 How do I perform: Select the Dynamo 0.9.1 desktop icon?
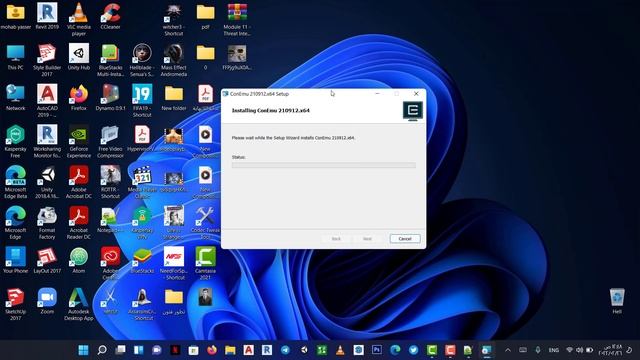pos(110,98)
